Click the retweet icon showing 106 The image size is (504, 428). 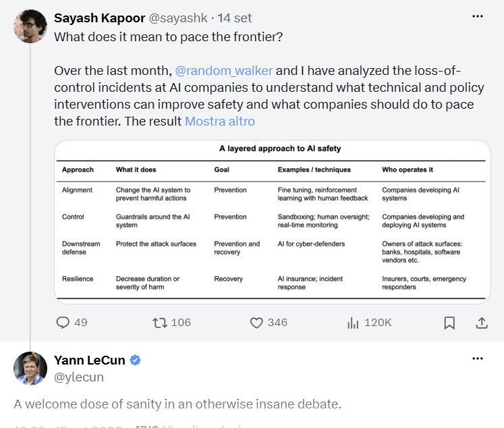[x=160, y=323]
